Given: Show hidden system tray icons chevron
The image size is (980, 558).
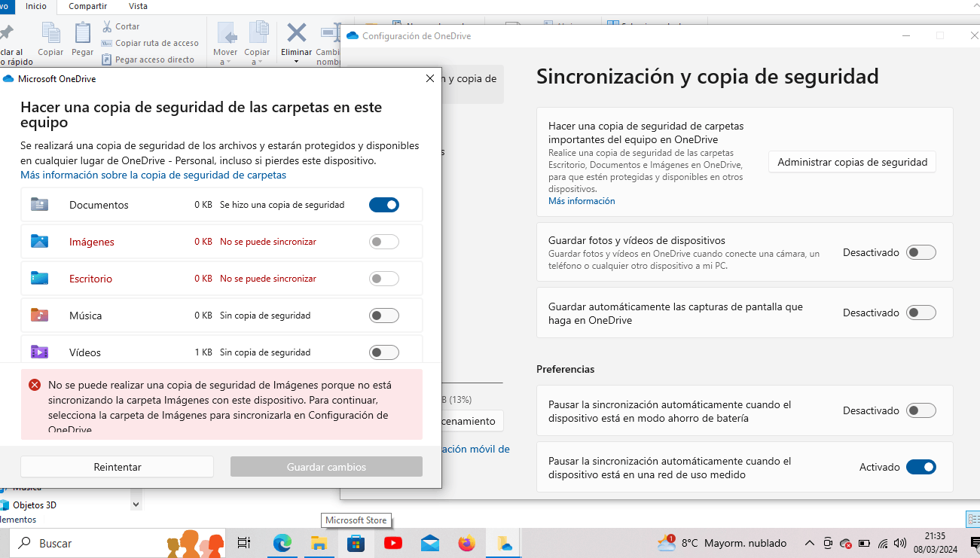Looking at the screenshot, I should click(x=810, y=543).
